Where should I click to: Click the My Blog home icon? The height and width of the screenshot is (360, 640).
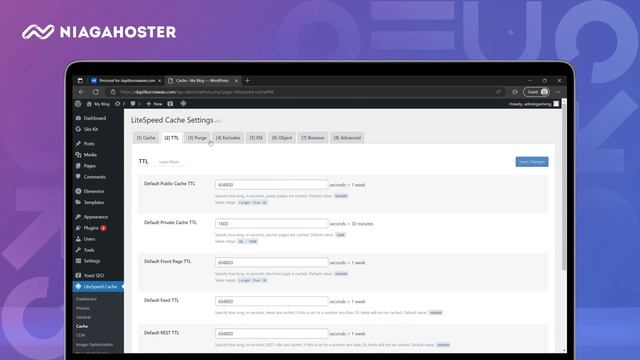89,104
